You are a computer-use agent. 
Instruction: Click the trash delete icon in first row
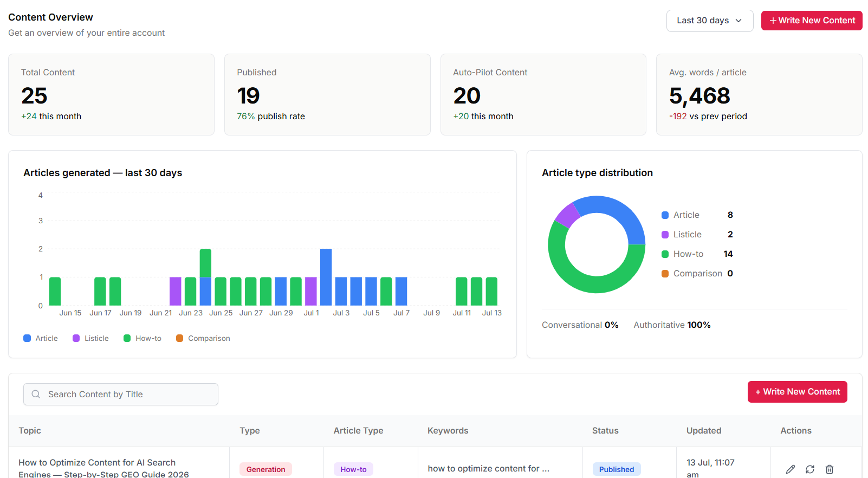(x=830, y=469)
